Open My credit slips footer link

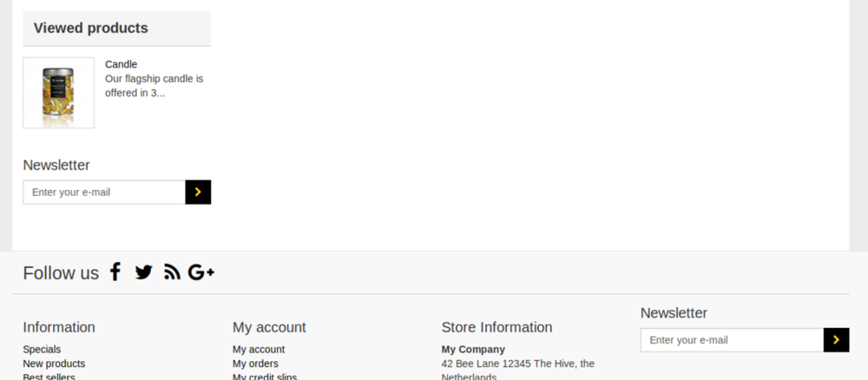[265, 377]
